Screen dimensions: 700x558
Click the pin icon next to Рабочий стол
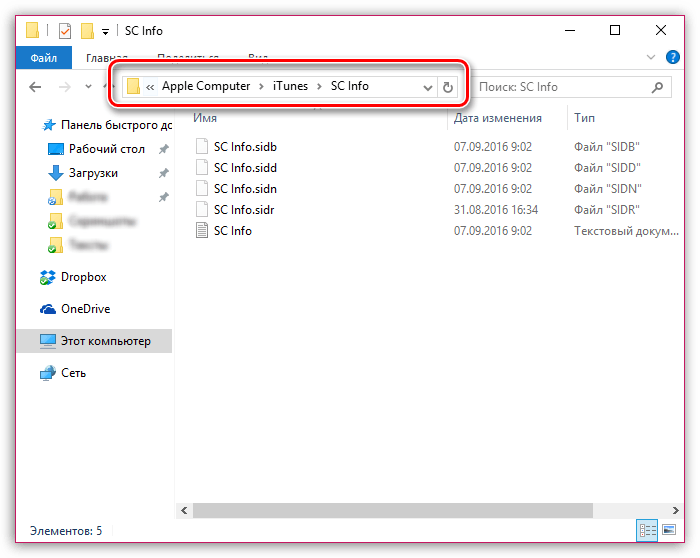(164, 149)
